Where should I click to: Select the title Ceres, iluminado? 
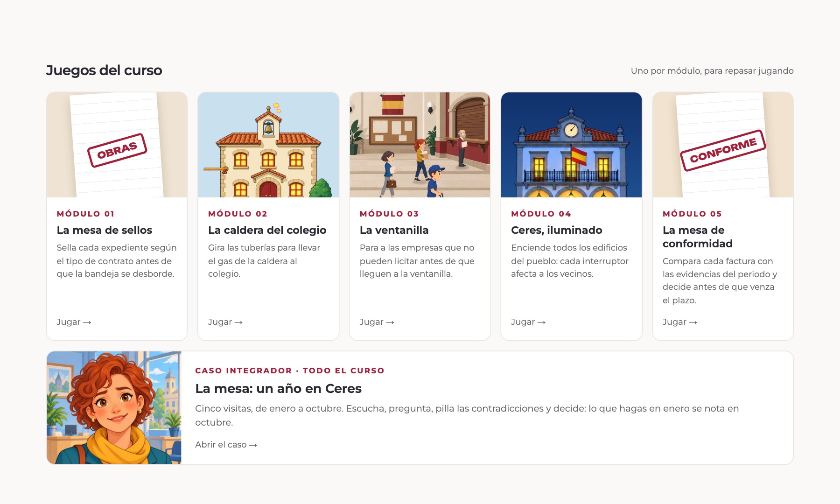[x=557, y=230]
